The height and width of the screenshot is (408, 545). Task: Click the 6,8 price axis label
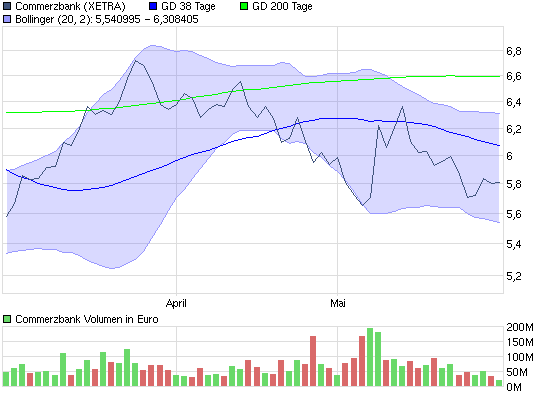pos(514,51)
